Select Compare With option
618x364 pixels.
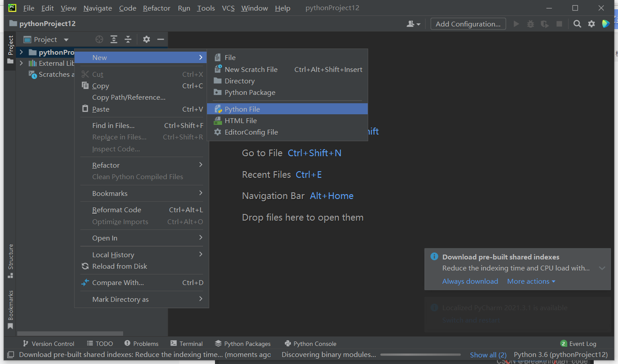pos(141,282)
